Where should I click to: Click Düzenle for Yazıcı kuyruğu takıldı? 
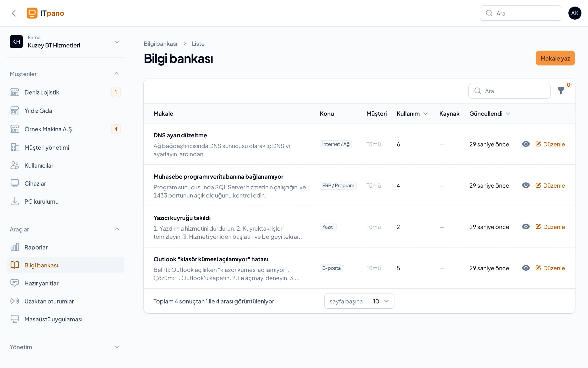pyautogui.click(x=550, y=227)
